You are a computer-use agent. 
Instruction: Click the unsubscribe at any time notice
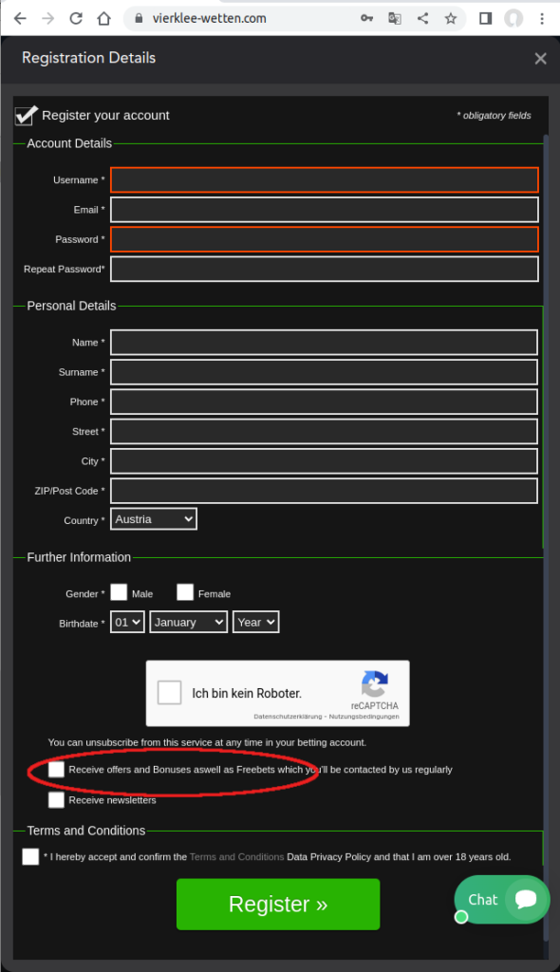tap(207, 742)
